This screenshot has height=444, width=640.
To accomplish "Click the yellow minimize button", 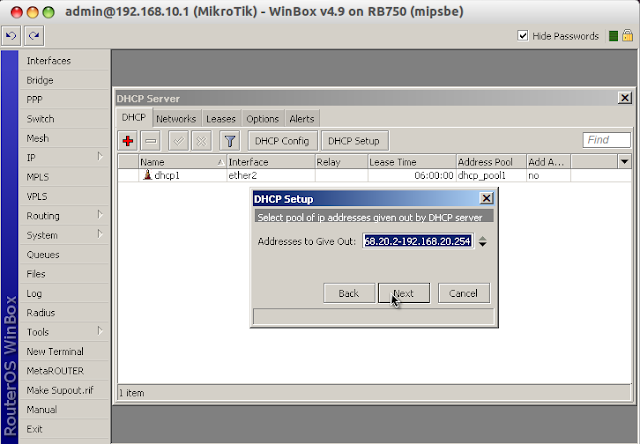I will click(x=33, y=12).
